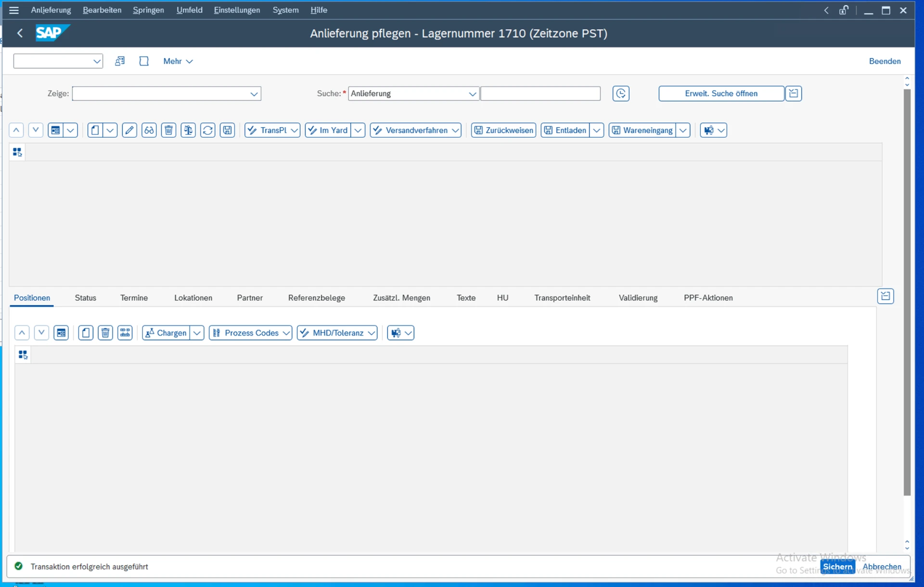Open the System menu

[x=285, y=10]
